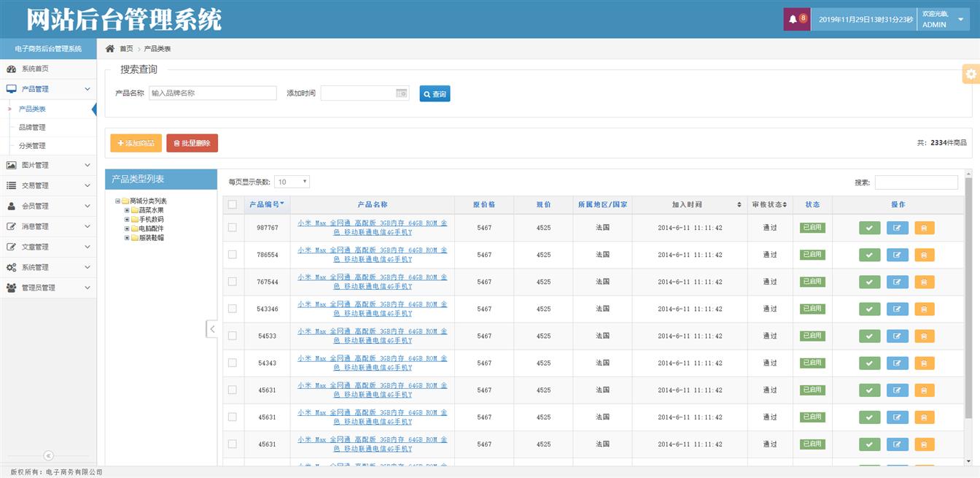Sort table by 加入时间 column header
The height and width of the screenshot is (478, 980).
pyautogui.click(x=689, y=204)
